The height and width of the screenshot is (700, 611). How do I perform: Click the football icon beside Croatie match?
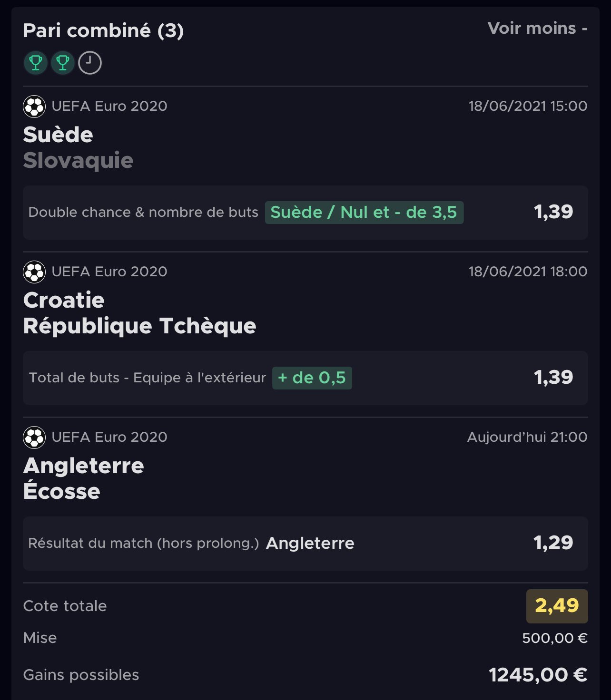tap(34, 272)
